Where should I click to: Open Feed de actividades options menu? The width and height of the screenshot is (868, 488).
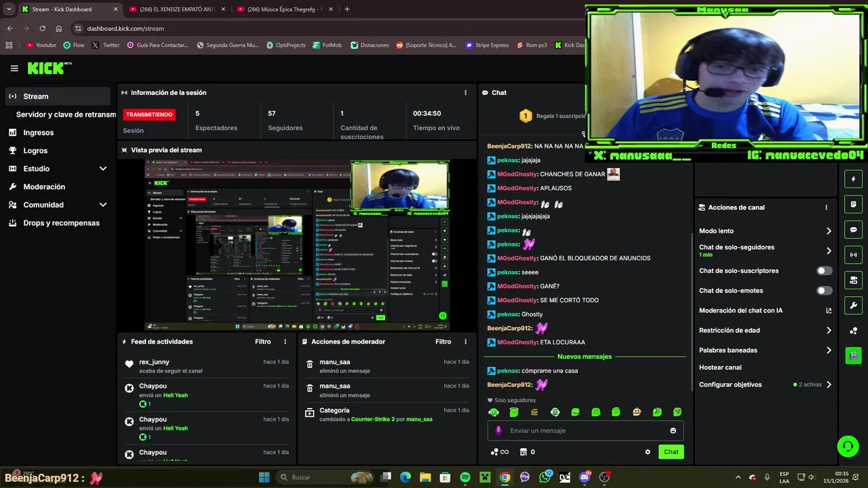(x=285, y=342)
